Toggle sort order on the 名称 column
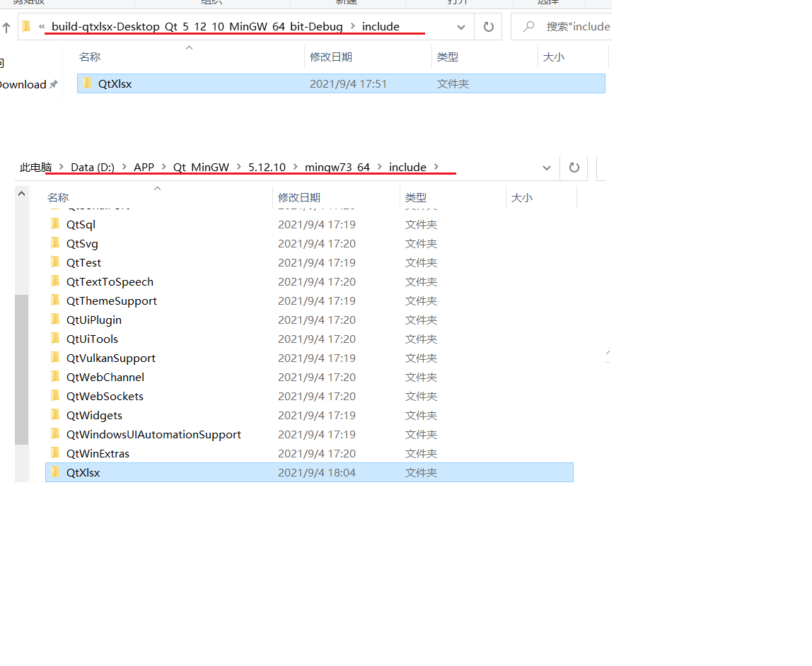The height and width of the screenshot is (666, 812). (x=90, y=56)
